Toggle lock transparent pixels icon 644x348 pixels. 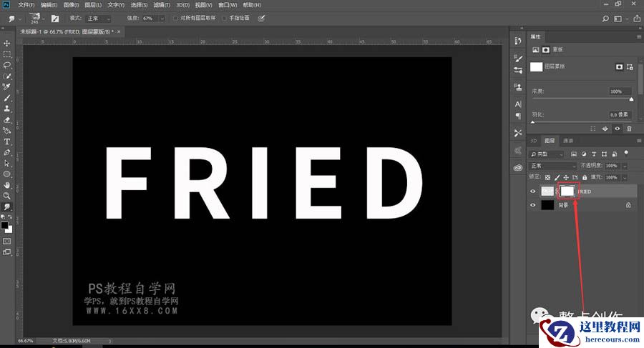tap(547, 177)
